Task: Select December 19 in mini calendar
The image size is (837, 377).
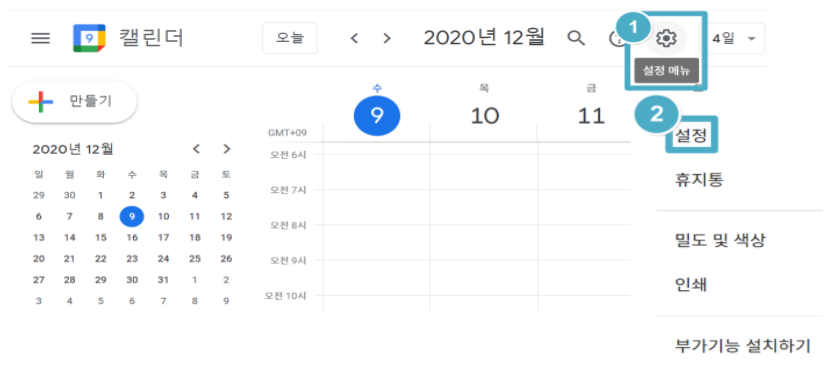Action: click(226, 238)
